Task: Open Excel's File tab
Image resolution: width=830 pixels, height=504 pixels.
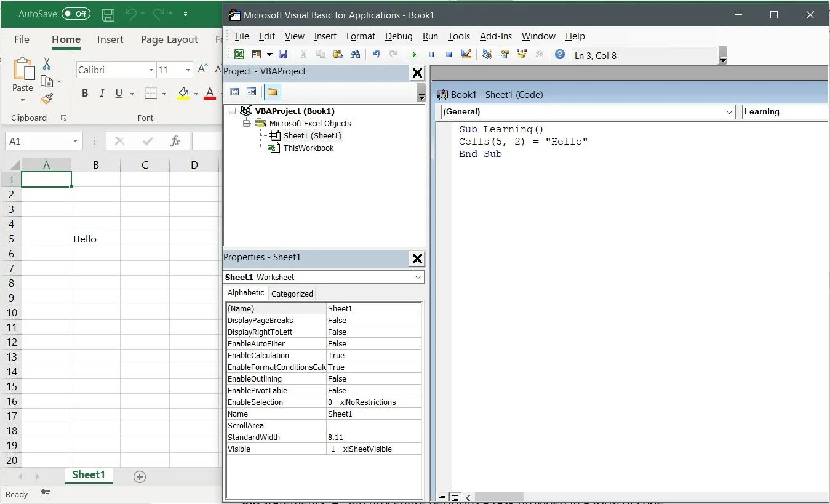Action: click(x=22, y=39)
